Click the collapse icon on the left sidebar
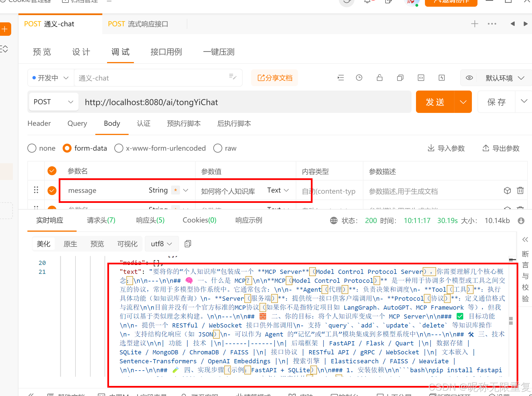Viewport: 532px width, 396px height. point(4,49)
